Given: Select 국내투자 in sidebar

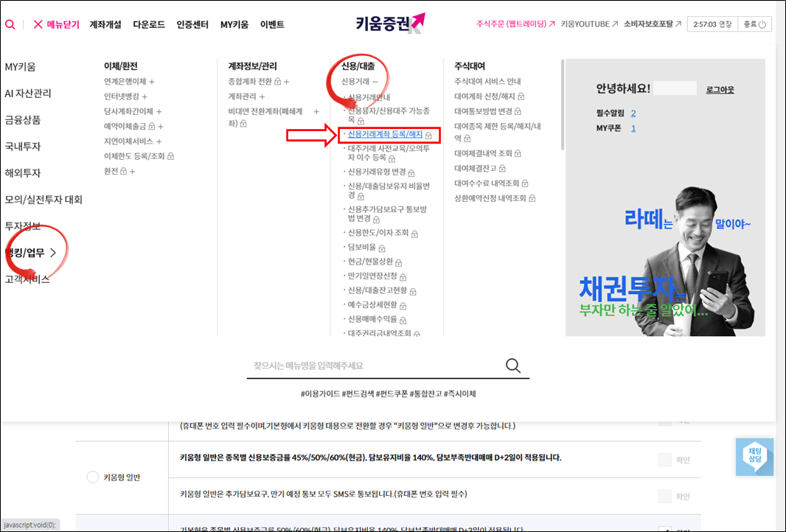Looking at the screenshot, I should 23,147.
